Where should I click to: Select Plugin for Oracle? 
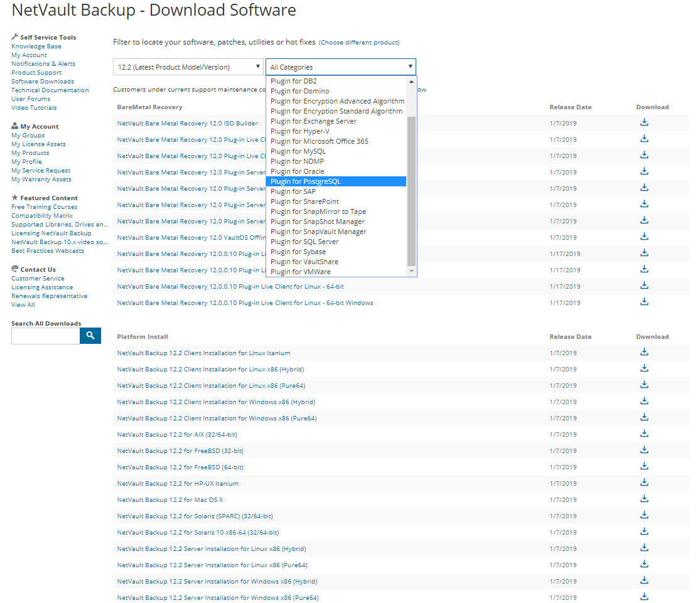click(336, 171)
